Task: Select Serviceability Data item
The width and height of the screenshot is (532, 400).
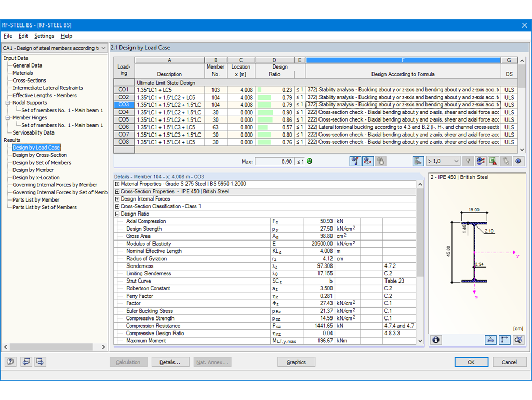Action: click(33, 132)
